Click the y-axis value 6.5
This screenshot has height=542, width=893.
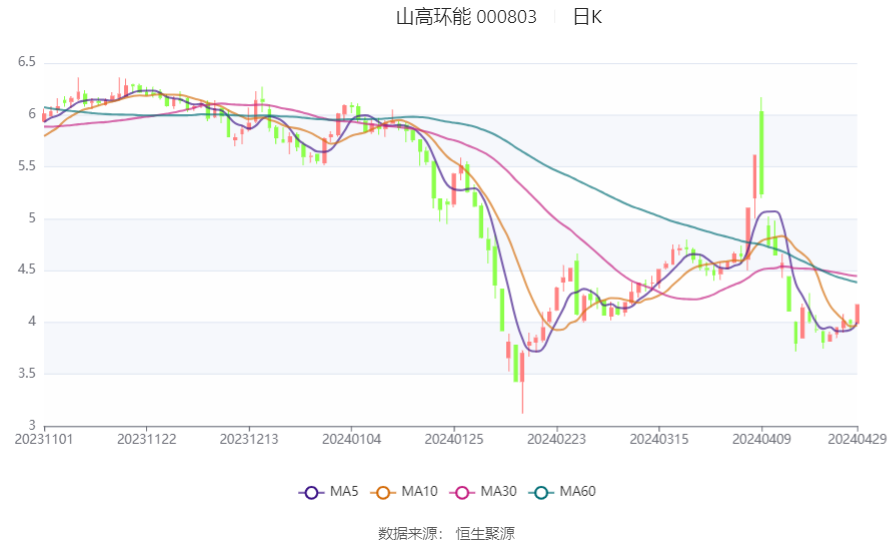click(x=26, y=62)
